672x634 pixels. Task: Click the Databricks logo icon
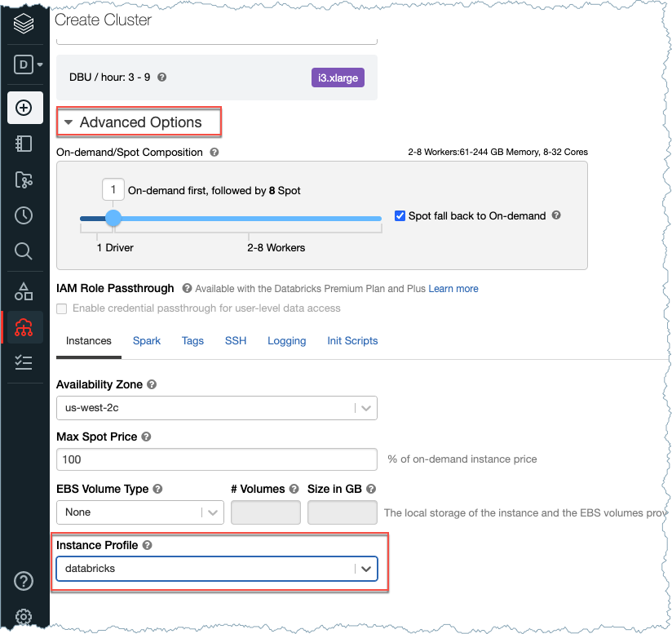24,23
